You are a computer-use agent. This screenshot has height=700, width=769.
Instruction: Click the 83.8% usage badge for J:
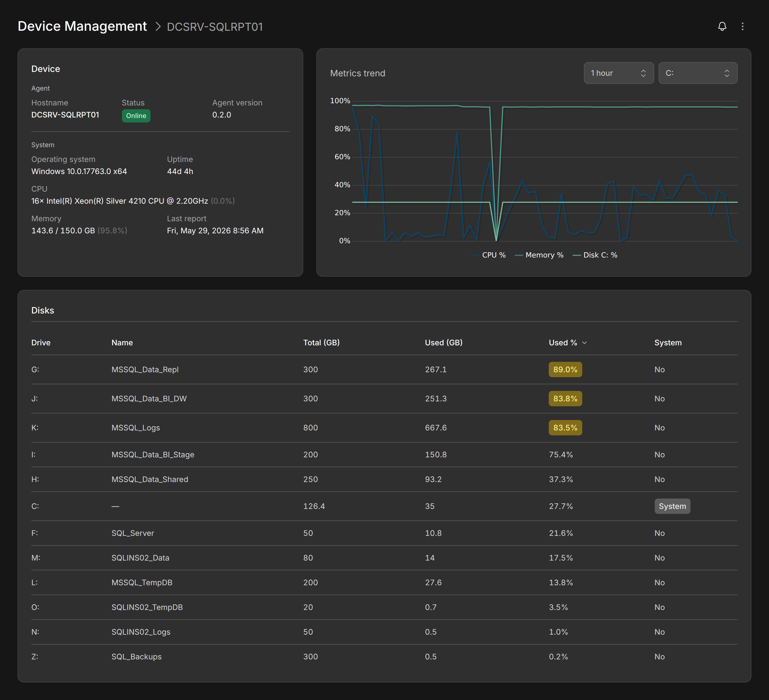pyautogui.click(x=565, y=399)
